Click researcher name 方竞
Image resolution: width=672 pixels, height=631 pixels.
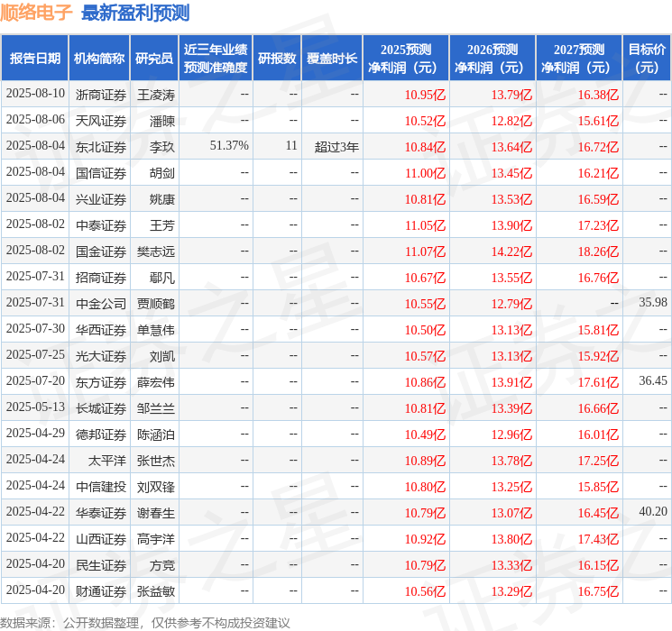(162, 565)
